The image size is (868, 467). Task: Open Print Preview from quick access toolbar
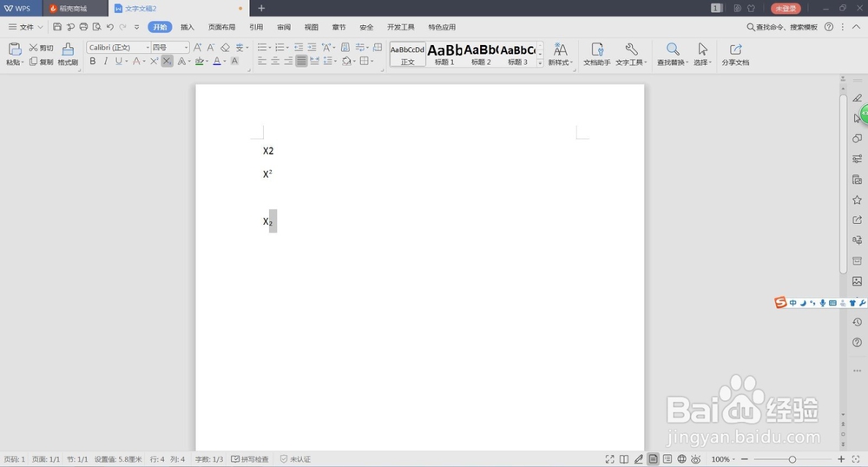pos(97,27)
